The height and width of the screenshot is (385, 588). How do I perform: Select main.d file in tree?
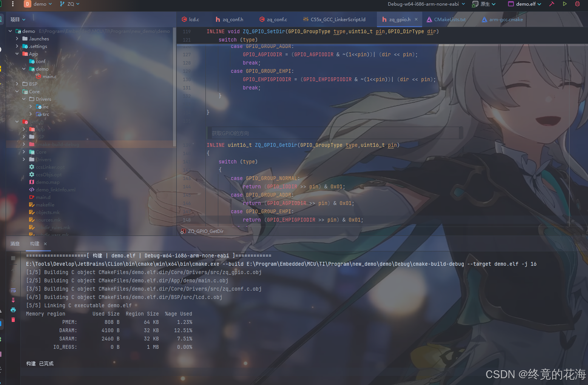click(40, 197)
